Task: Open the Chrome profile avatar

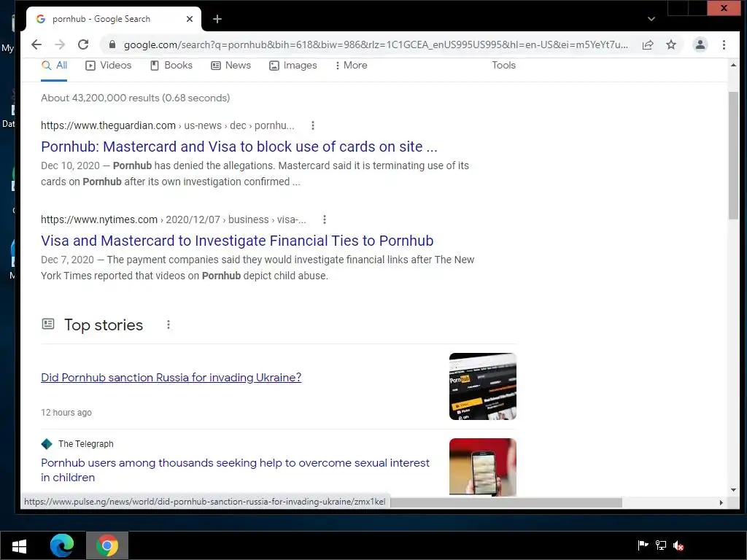Action: point(700,44)
